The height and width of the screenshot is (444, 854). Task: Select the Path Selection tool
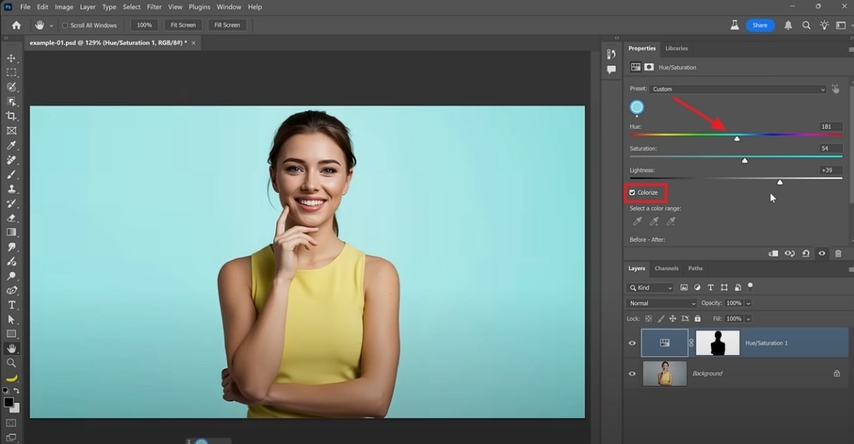click(x=11, y=319)
